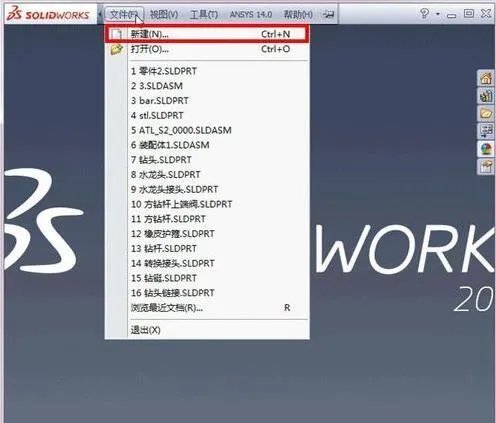Open the Design Library task pane
The width and height of the screenshot is (496, 423).
tap(486, 96)
